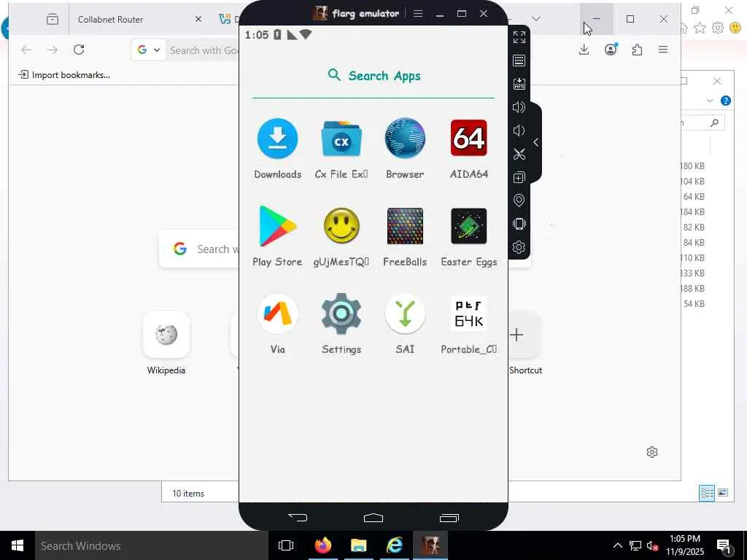This screenshot has width=747, height=560.
Task: Collapse the emulator sidebar with the arrow
Action: [536, 142]
